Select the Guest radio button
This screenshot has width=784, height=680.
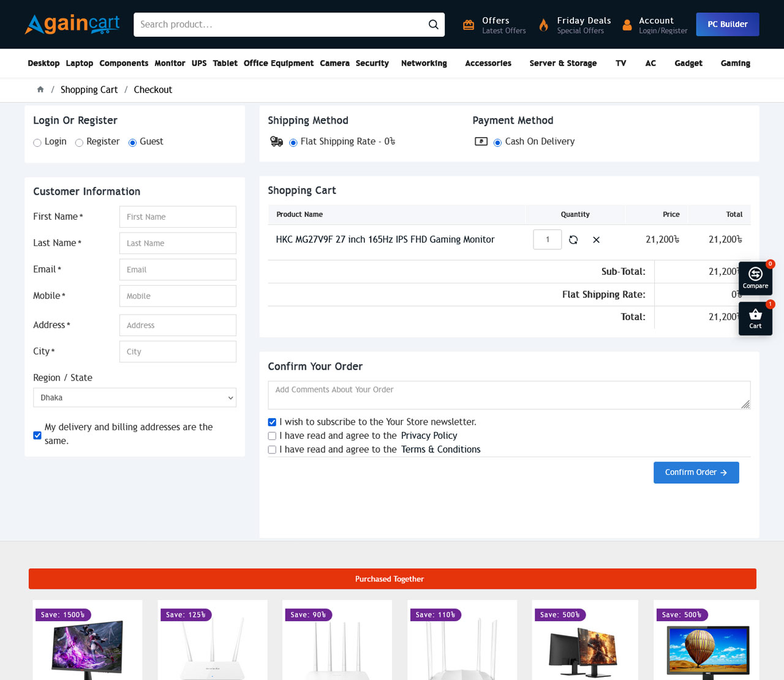pyautogui.click(x=132, y=142)
